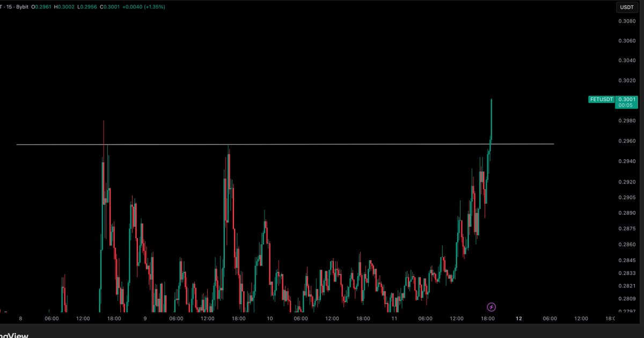This screenshot has height=338, width=644.
Task: Click the 0.3040 price scale label
Action: (x=627, y=61)
